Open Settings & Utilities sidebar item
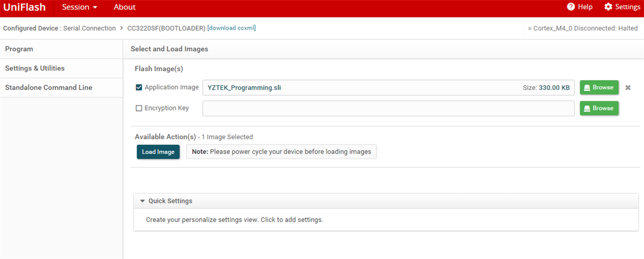This screenshot has width=644, height=259. point(61,69)
